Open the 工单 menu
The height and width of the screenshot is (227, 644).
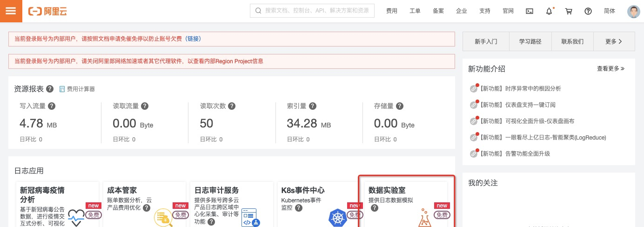(x=415, y=11)
